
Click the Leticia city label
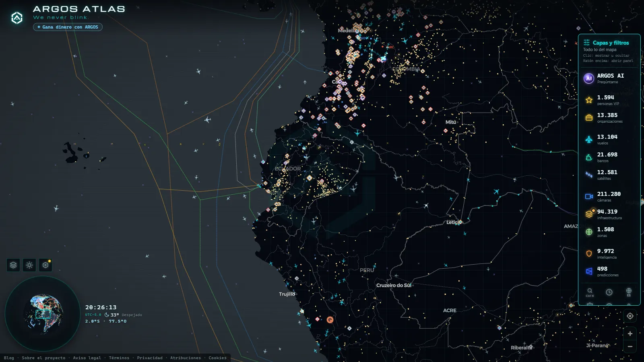454,222
